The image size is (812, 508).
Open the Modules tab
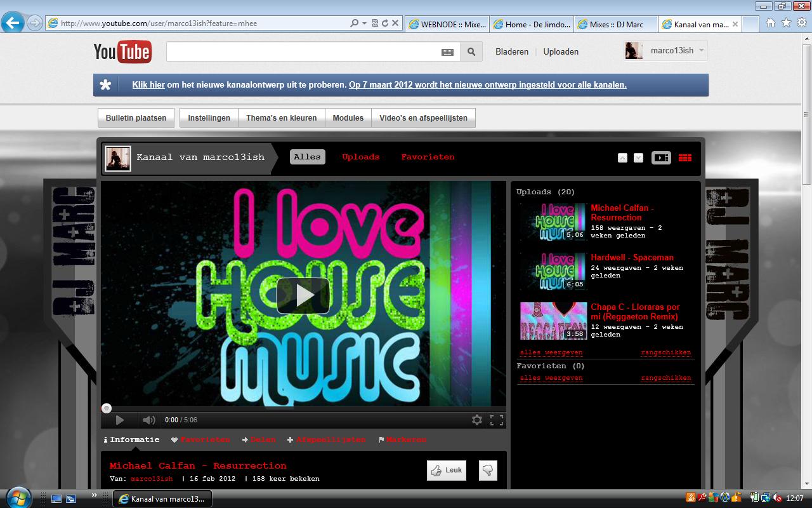coord(348,118)
